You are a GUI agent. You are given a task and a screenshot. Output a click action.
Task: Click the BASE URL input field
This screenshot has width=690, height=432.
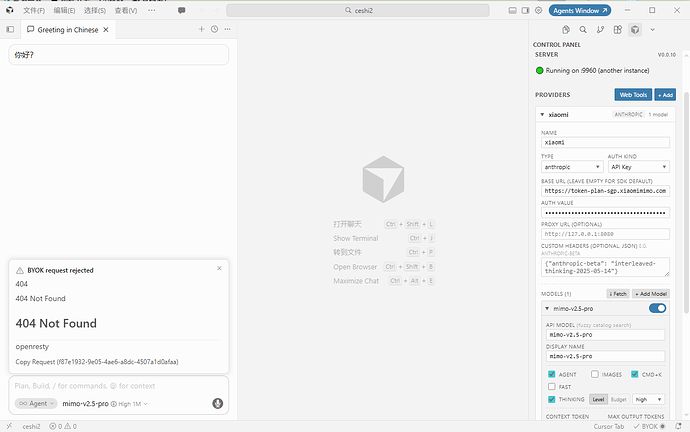pyautogui.click(x=605, y=190)
